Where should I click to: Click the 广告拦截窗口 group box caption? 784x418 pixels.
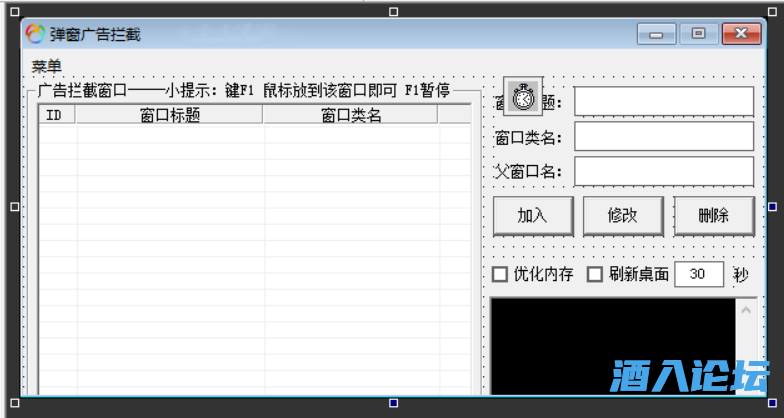coord(244,90)
